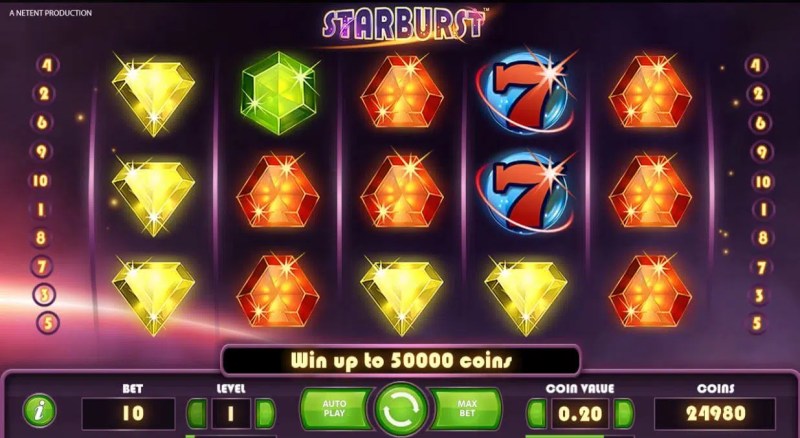Click the Level value field showing 1

point(231,413)
